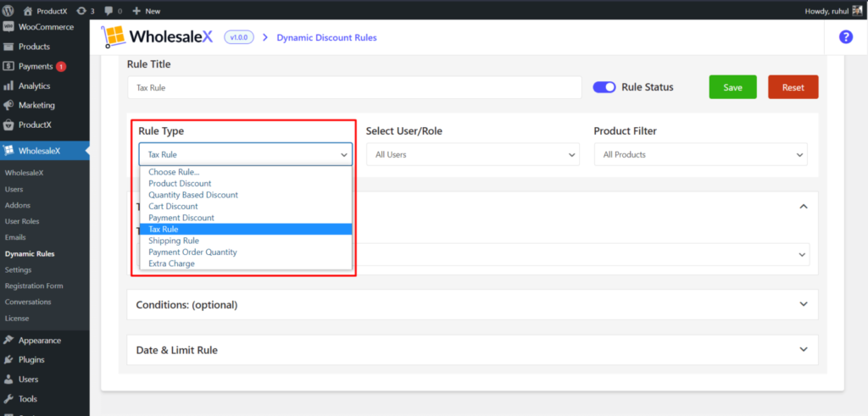Select the highlighted Tax Rule option
The height and width of the screenshot is (416, 868).
pos(246,229)
